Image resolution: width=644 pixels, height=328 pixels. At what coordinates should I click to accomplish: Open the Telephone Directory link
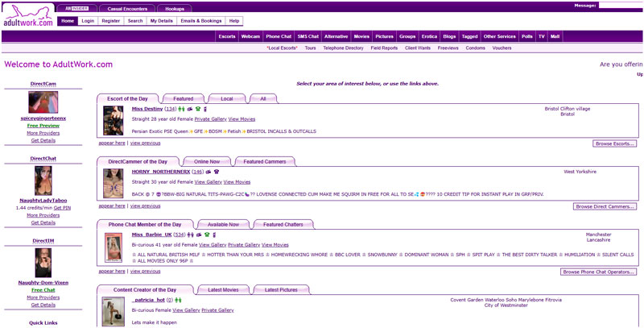(344, 48)
